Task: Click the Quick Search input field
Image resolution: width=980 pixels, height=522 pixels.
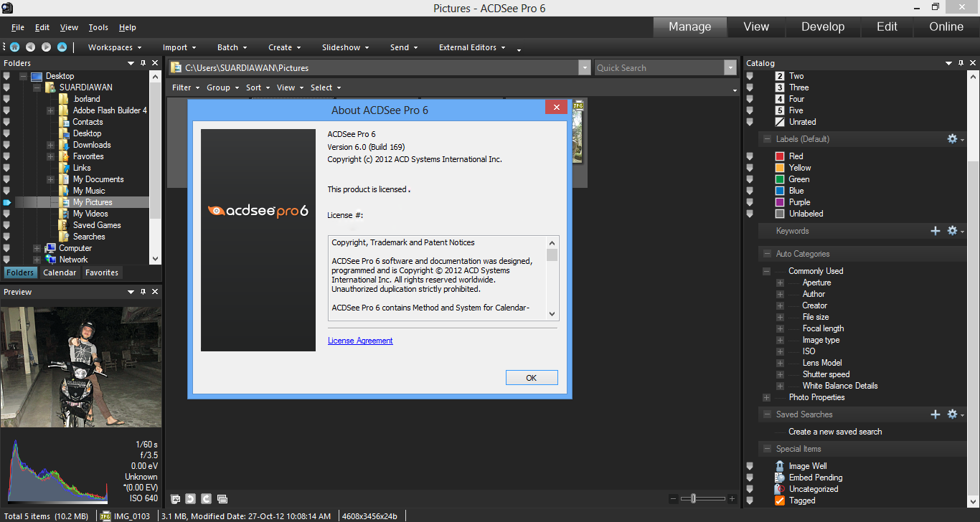Action: pyautogui.click(x=659, y=67)
